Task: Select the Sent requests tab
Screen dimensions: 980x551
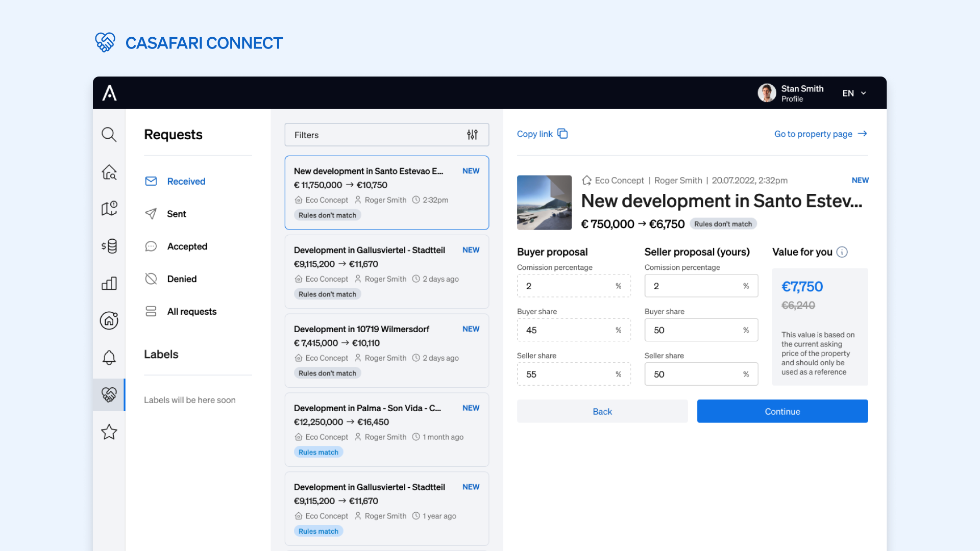Action: (176, 213)
